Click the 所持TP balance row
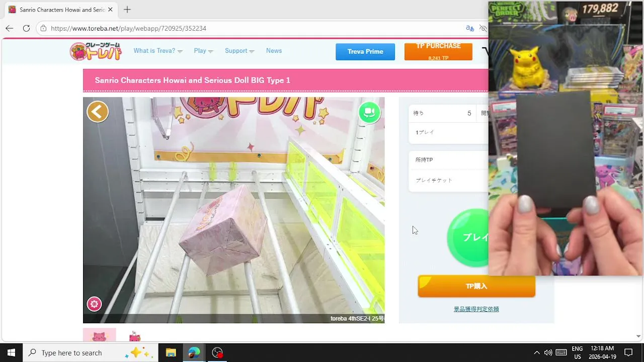Image resolution: width=644 pixels, height=362 pixels. coord(449,160)
